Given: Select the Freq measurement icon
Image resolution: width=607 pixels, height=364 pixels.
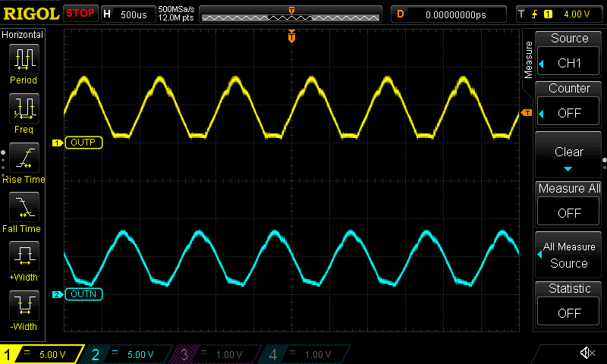Looking at the screenshot, I should (23, 109).
